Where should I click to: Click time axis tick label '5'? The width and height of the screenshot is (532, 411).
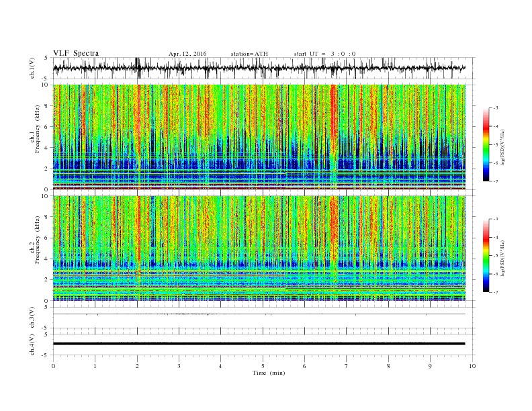tap(263, 366)
